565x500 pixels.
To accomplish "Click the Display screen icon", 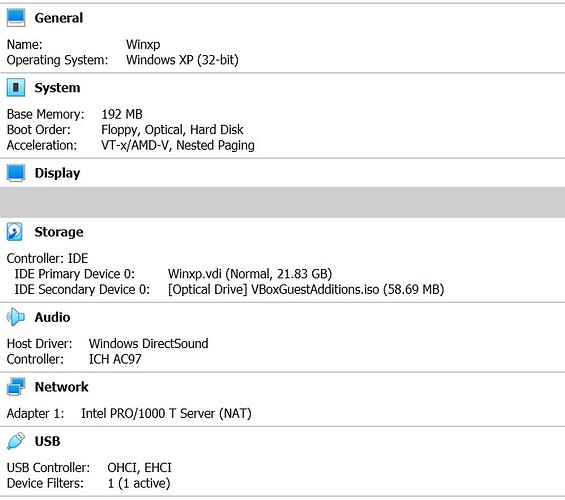I will [x=16, y=173].
